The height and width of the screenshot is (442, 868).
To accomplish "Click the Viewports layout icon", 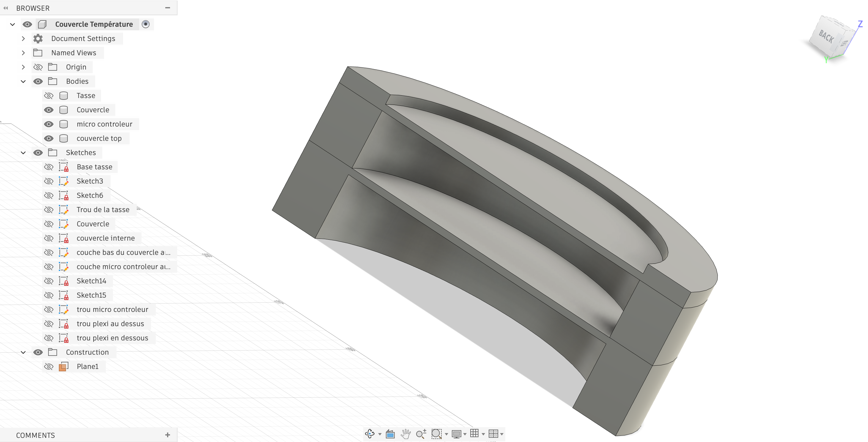I will (493, 434).
